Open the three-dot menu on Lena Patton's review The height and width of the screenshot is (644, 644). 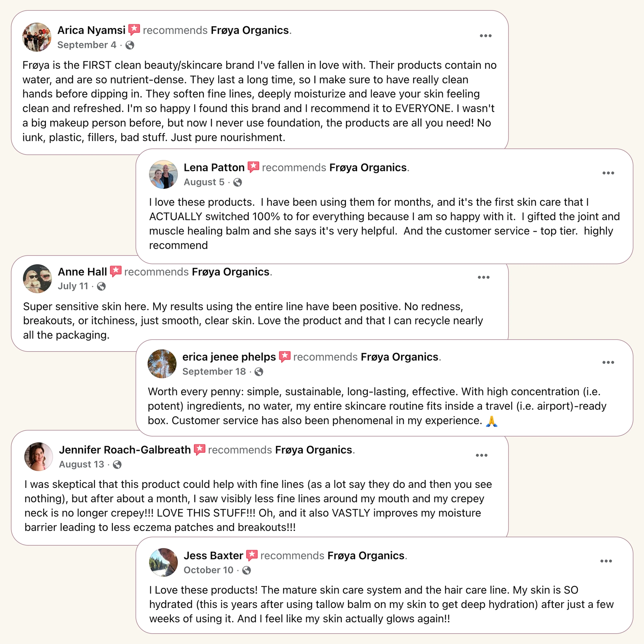[608, 173]
